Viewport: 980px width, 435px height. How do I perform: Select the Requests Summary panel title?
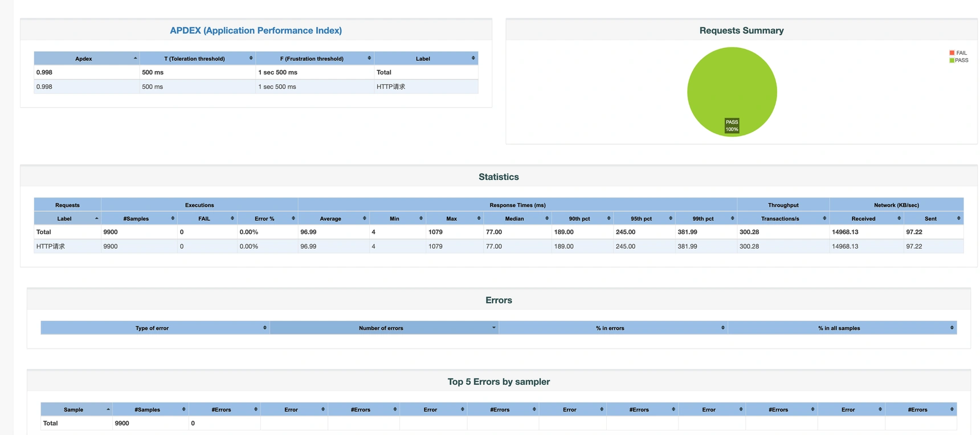point(741,31)
